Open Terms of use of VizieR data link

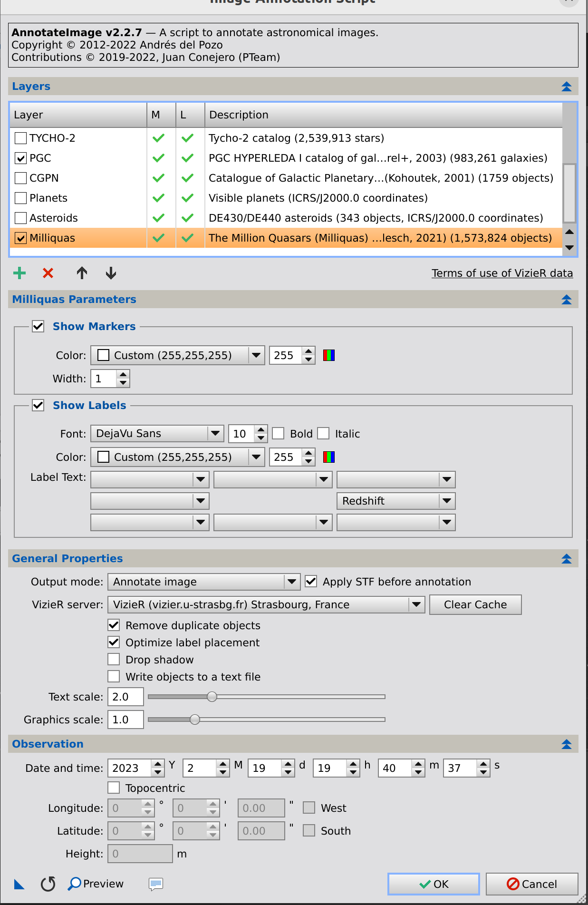tap(502, 273)
